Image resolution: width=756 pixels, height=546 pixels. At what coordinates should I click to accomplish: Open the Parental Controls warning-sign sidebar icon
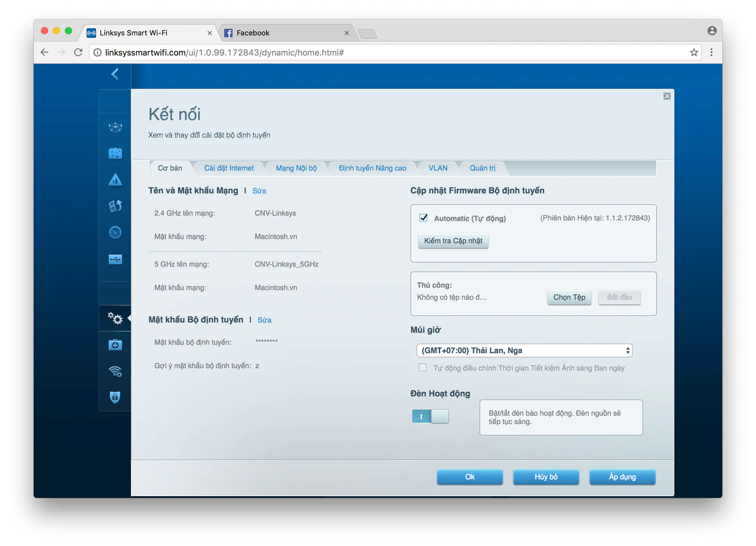coord(115,180)
